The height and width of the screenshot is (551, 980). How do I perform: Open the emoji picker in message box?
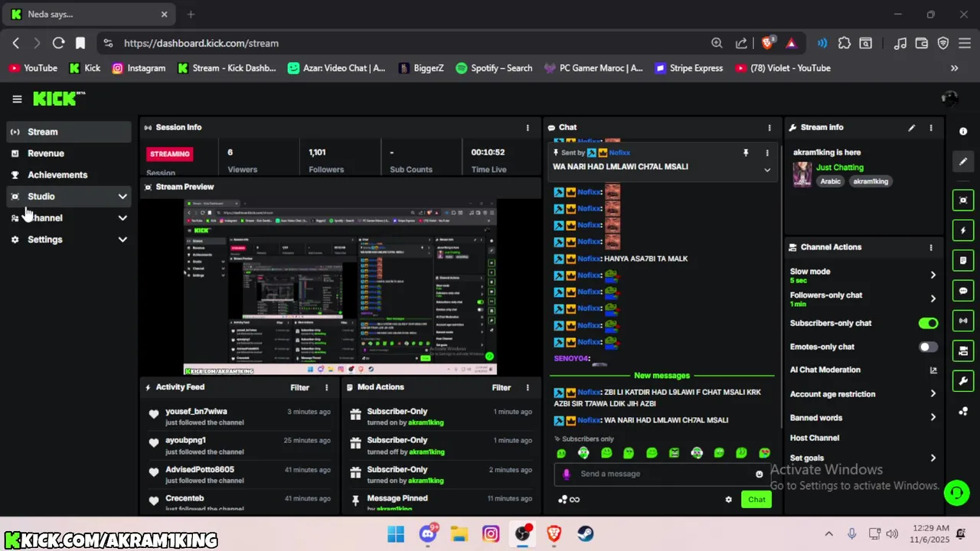coord(759,474)
